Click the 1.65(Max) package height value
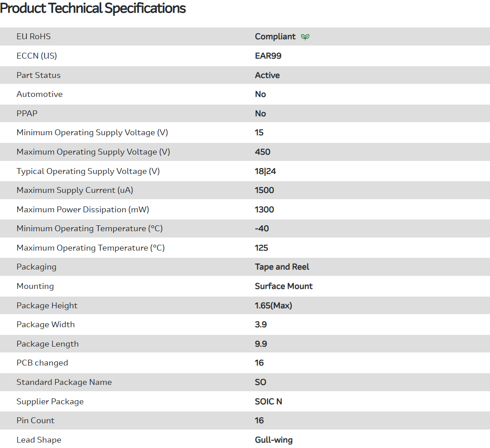Viewport: 490px width, 448px height. [273, 306]
